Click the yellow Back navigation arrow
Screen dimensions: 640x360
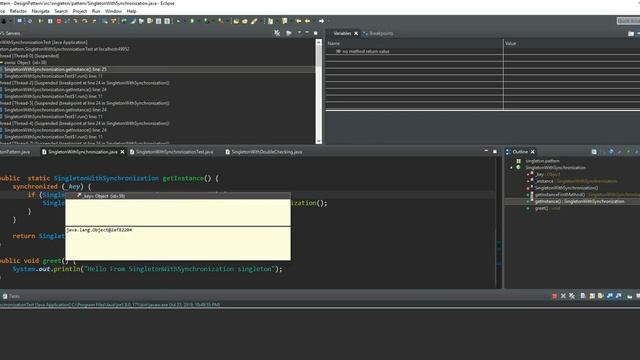click(307, 21)
